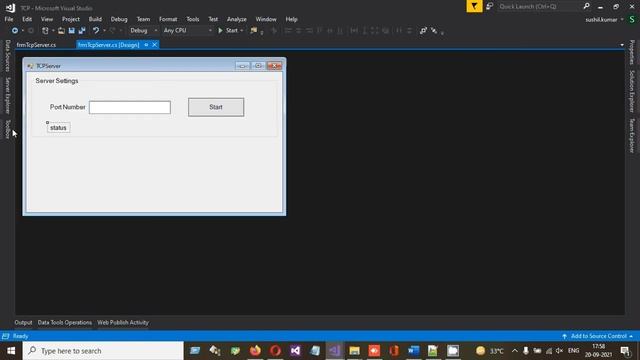
Task: Save the current file with the disk icon
Action: tap(72, 31)
